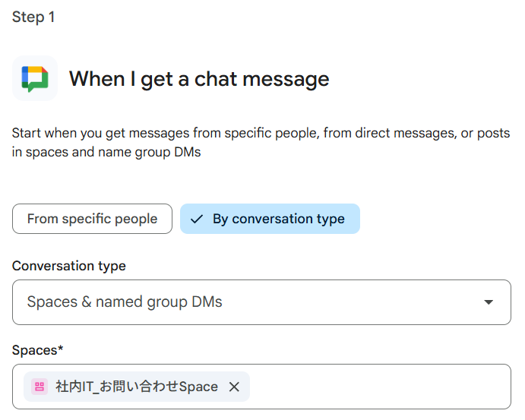Remove the 社内IT_お問い合わせSpace chip with X

click(234, 387)
